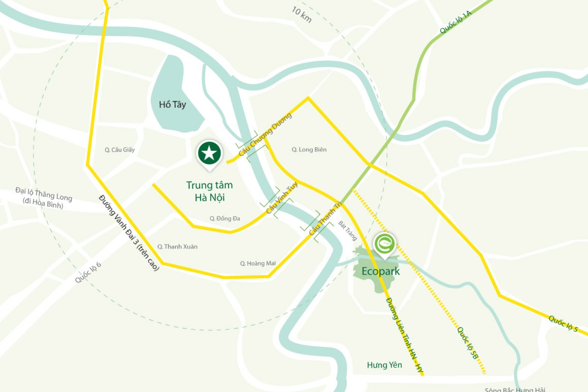Click the Q. Đống Đa district label
Image resolution: width=588 pixels, height=392 pixels.
[x=225, y=218]
